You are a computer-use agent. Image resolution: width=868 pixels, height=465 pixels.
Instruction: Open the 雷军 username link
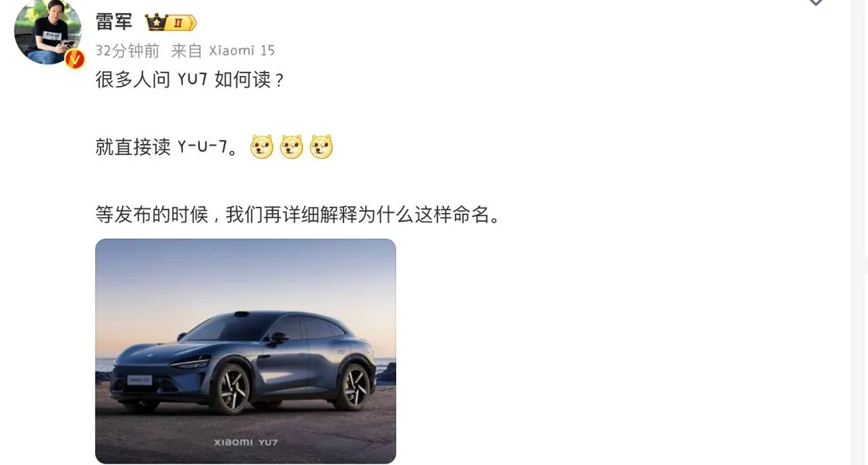(114, 22)
